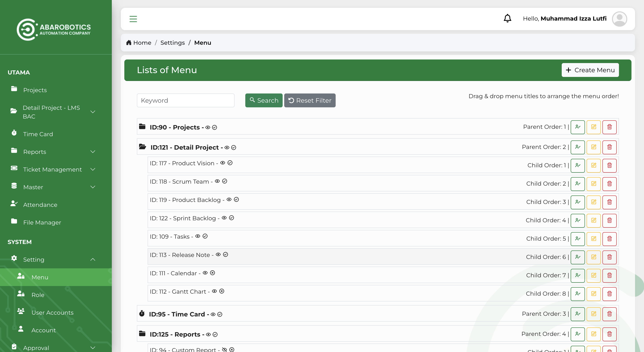644x352 pixels.
Task: Open the hamburger sidebar toggle
Action: click(x=133, y=19)
